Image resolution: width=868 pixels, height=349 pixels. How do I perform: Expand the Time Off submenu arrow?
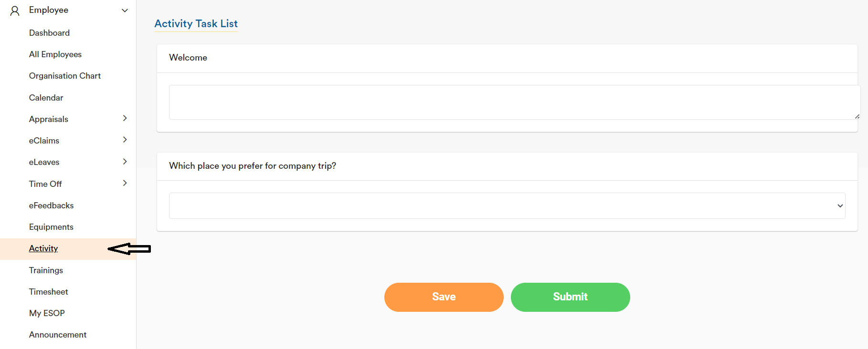[x=125, y=183]
